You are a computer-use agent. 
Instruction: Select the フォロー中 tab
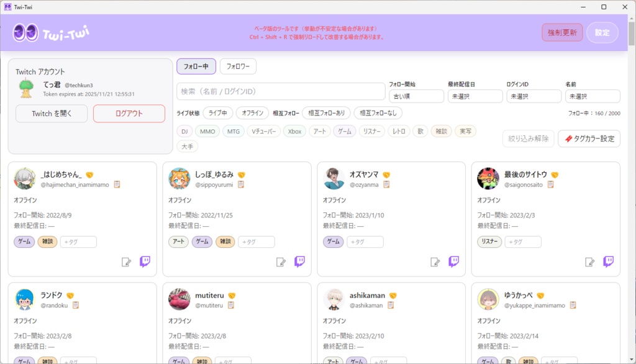point(196,66)
